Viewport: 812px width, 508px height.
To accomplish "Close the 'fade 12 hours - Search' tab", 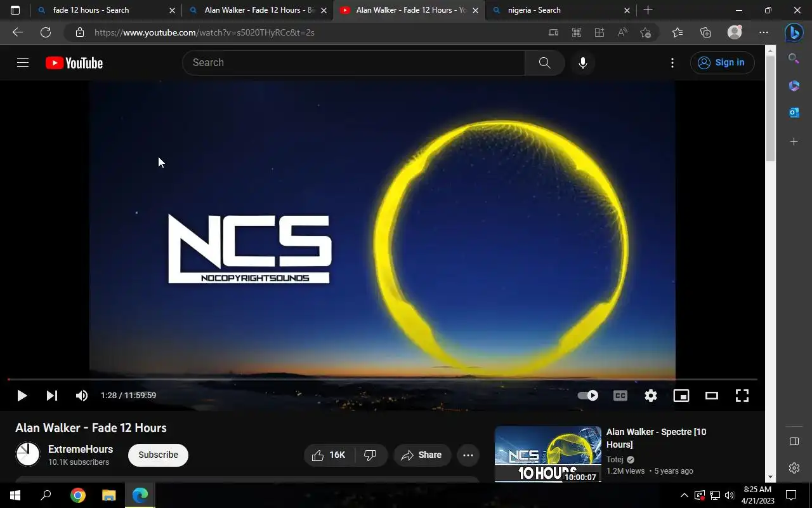I will [172, 10].
